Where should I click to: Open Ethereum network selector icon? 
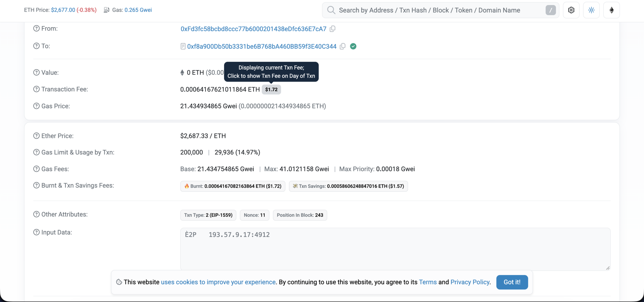[x=611, y=10]
